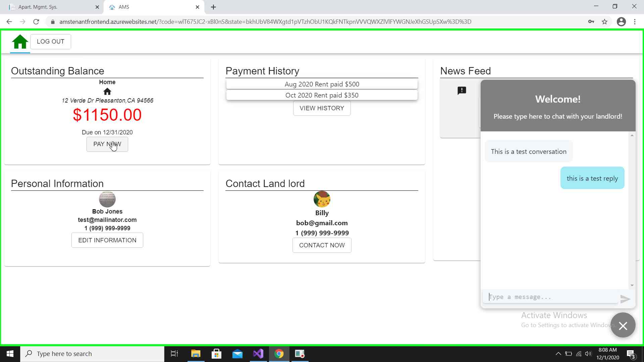644x362 pixels.
Task: Select Oct 2020 Rent paid $350 entry
Action: 322,95
